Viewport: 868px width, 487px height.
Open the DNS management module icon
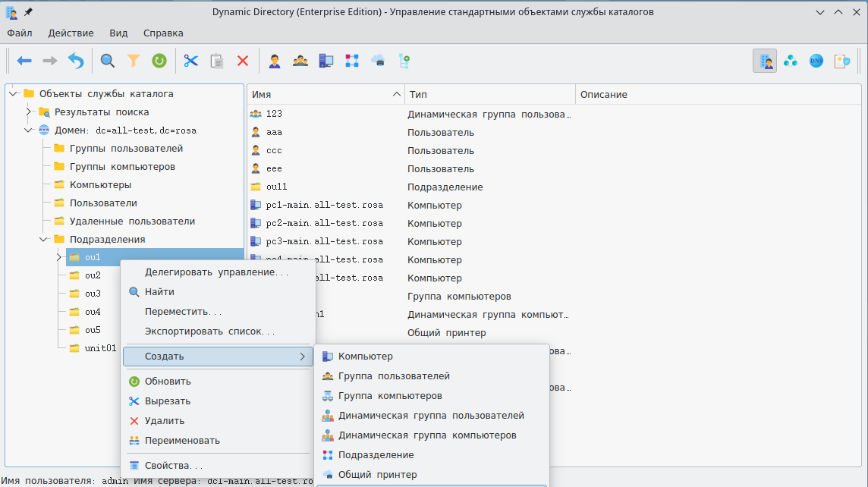[x=816, y=61]
